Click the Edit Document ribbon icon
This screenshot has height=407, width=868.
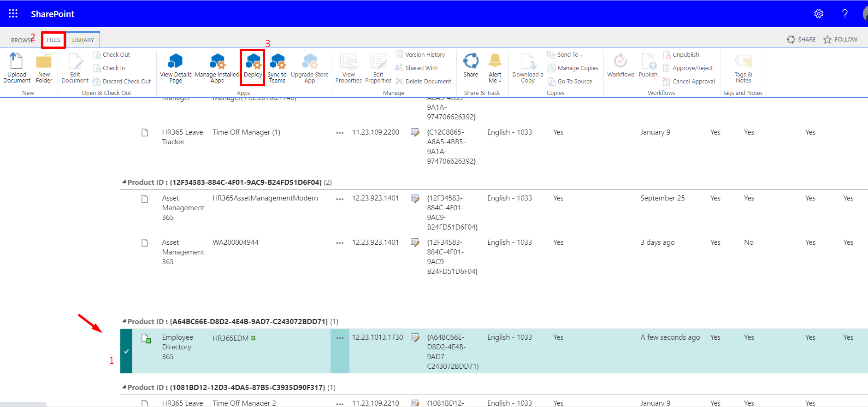pos(75,68)
